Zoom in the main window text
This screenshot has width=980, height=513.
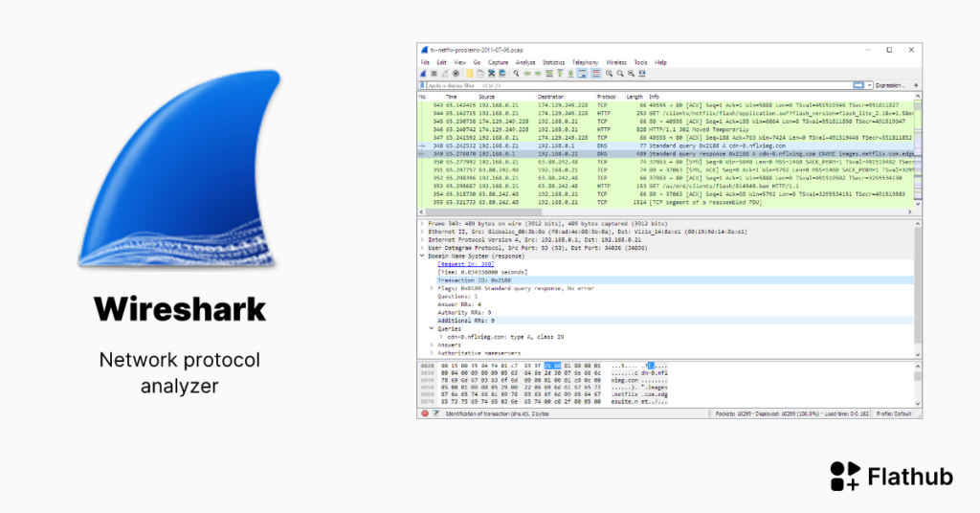[x=610, y=74]
